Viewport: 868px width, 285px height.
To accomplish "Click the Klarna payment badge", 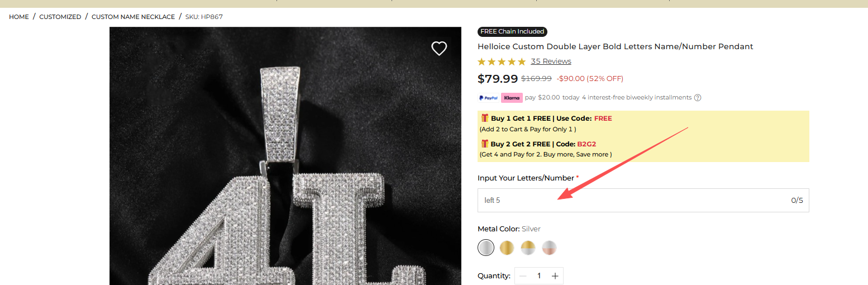I will 512,98.
